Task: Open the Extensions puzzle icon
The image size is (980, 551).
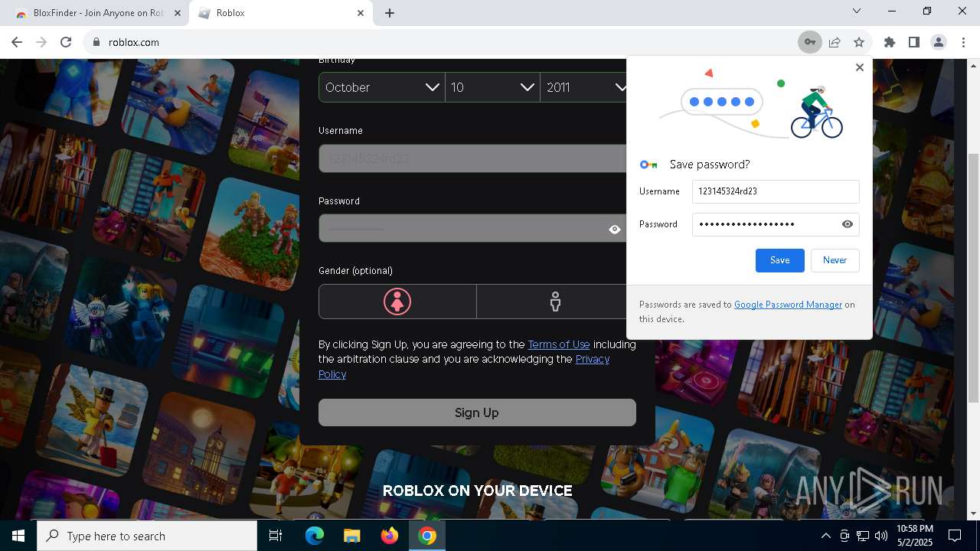Action: click(890, 42)
